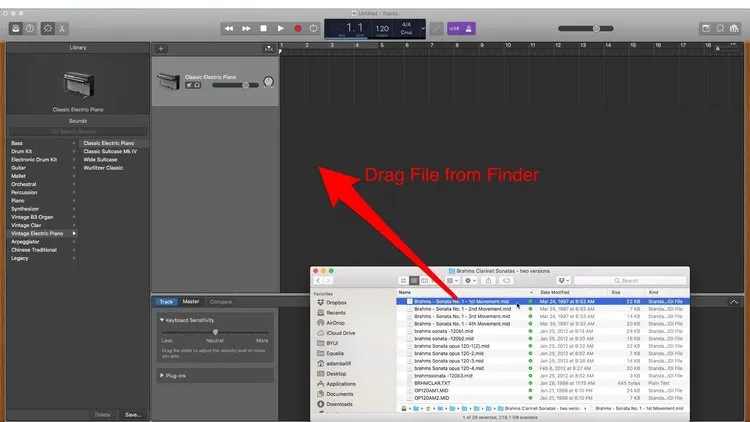The height and width of the screenshot is (422, 750).
Task: Open the Note Pad
Action: pos(706,29)
